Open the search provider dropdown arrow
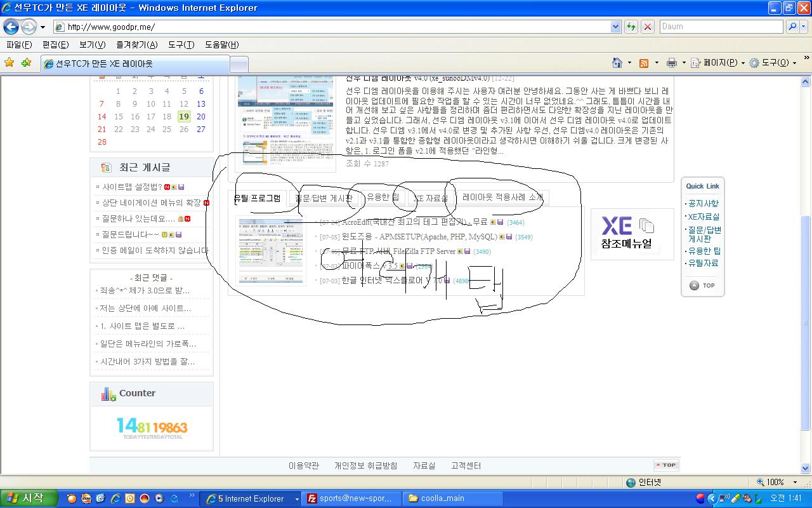812x508 pixels. [x=804, y=27]
